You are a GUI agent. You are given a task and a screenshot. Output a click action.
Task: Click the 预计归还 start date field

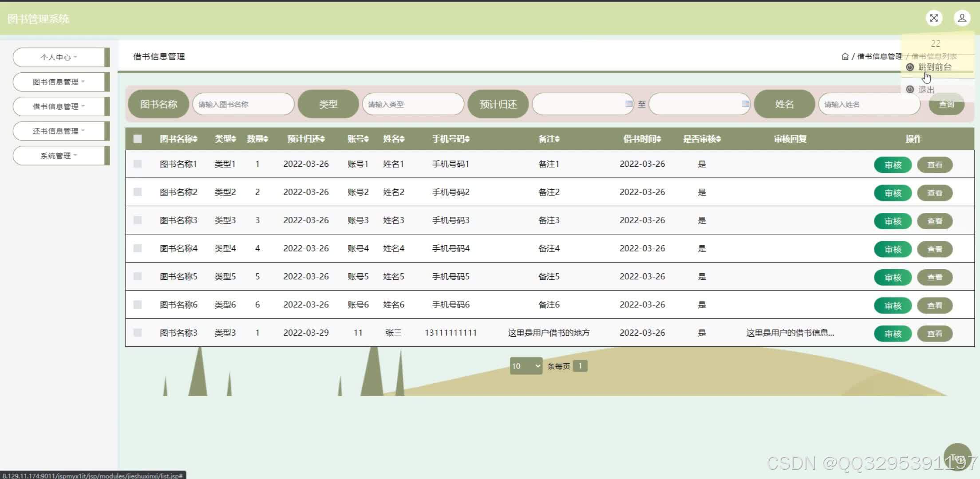pyautogui.click(x=583, y=104)
